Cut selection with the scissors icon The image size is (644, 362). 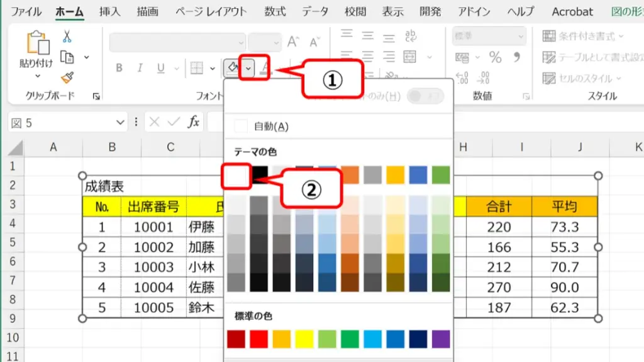click(67, 37)
